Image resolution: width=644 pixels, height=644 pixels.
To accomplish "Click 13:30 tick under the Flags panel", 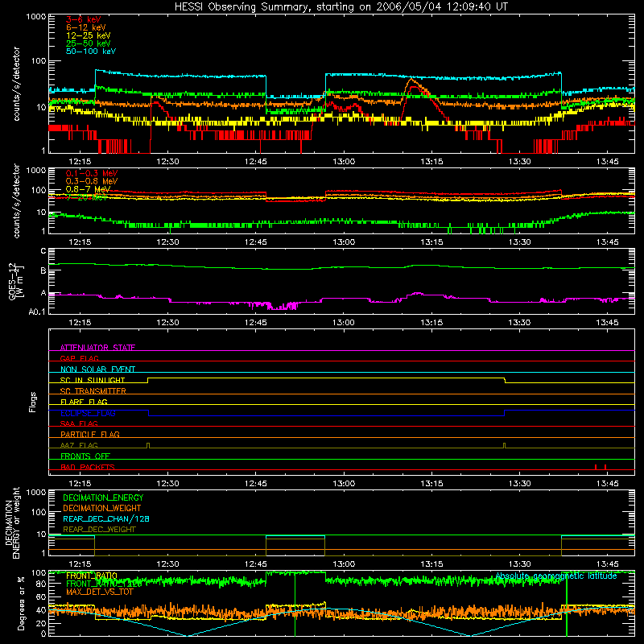I will (519, 484).
